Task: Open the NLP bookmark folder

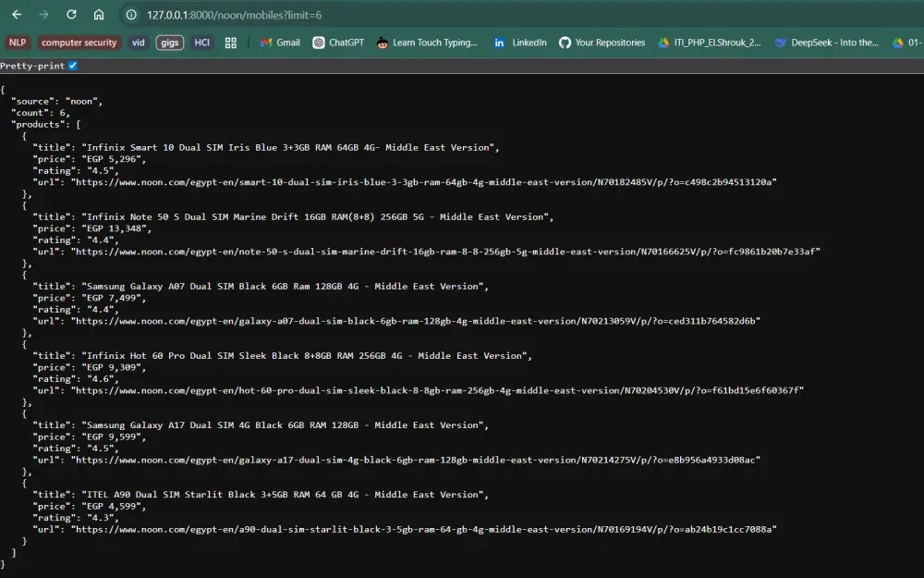Action: [x=17, y=43]
